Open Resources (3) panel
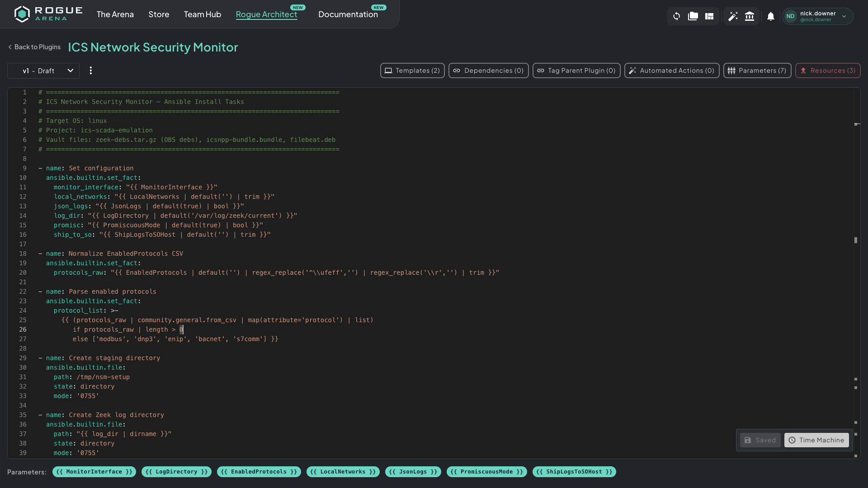Screen dimensions: 868x488 pos(828,70)
